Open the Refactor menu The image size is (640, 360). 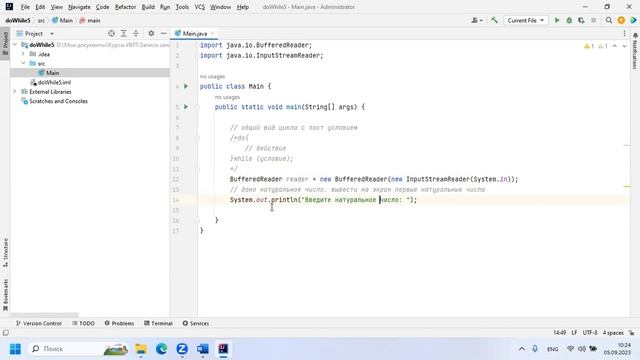[x=125, y=7]
